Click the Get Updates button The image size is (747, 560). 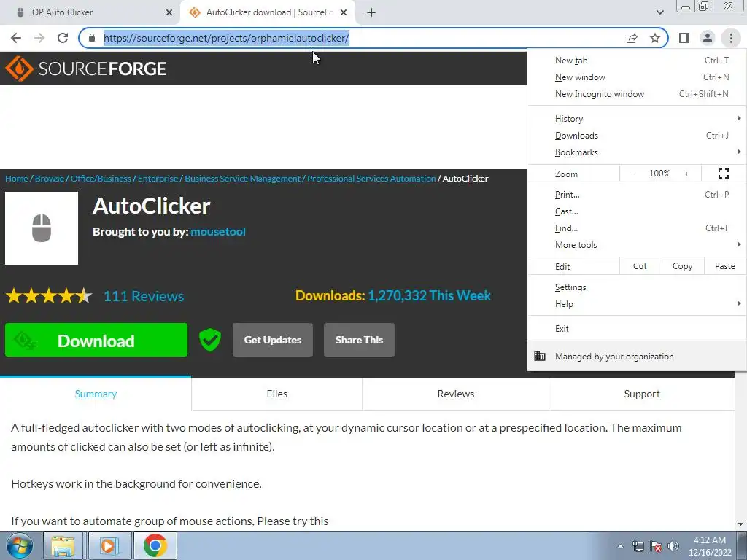click(273, 340)
